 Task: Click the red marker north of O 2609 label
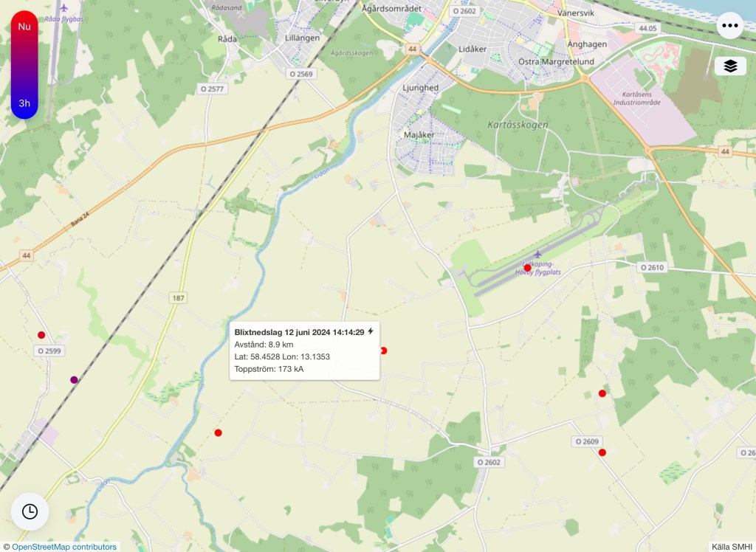tap(602, 393)
